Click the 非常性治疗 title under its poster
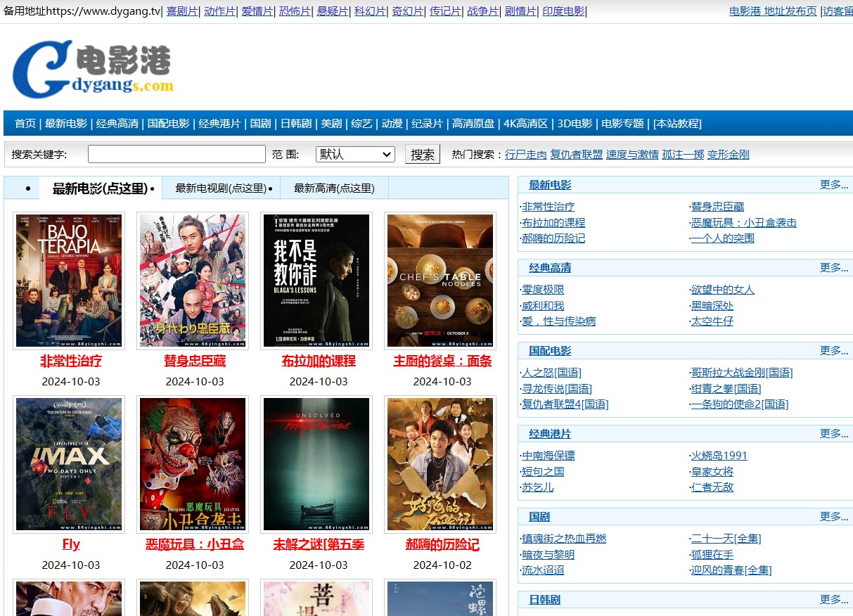This screenshot has height=616, width=853. tap(71, 361)
